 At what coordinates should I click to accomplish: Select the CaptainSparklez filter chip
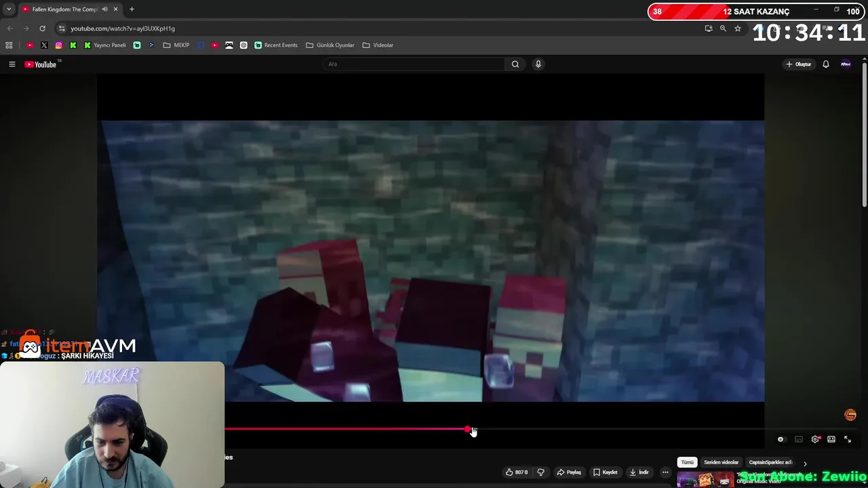click(770, 462)
